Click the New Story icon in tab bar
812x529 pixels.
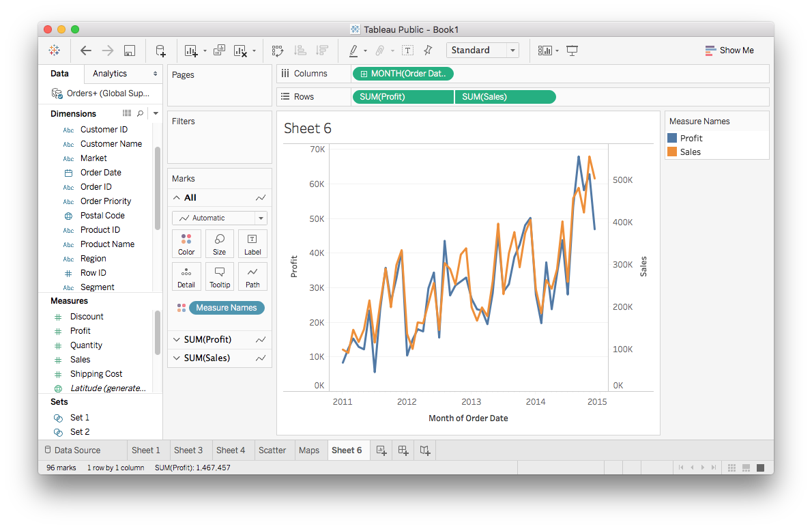coord(425,450)
